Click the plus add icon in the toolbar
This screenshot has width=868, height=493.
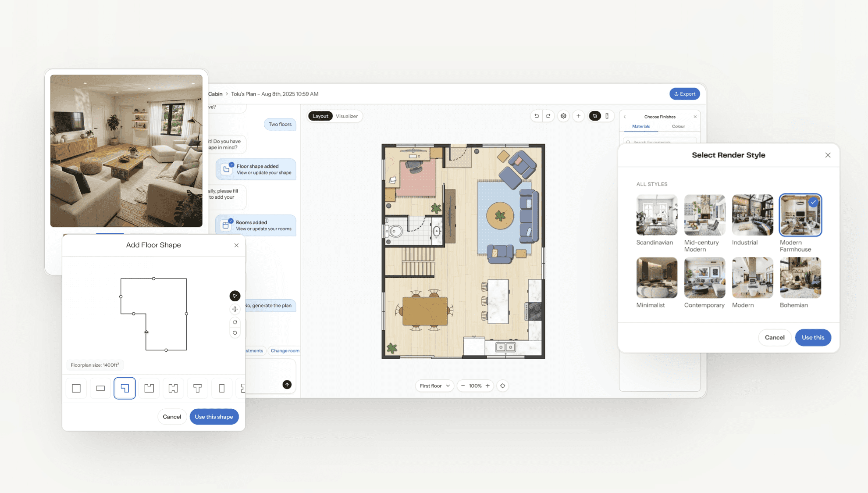coord(578,116)
